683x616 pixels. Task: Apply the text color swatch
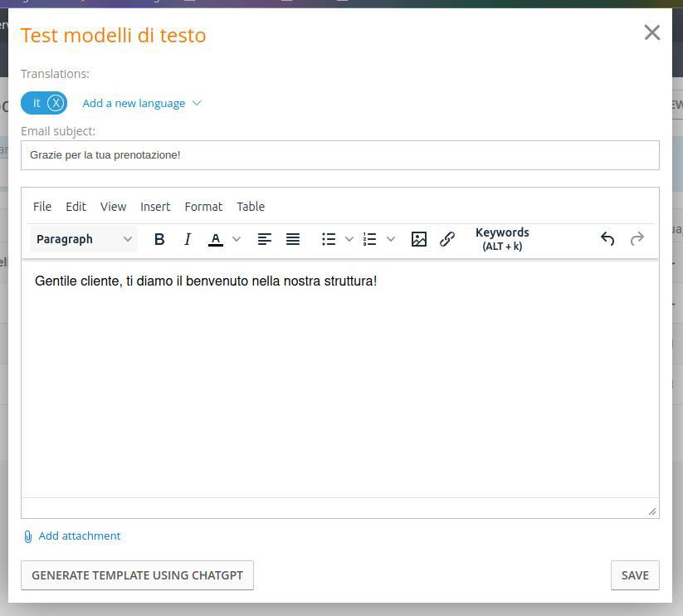pos(216,239)
